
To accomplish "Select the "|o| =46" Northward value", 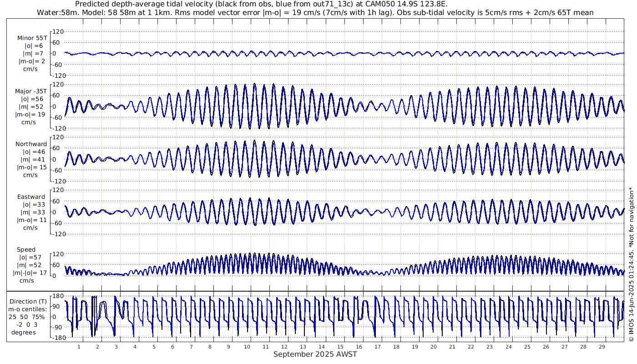I will (x=35, y=152).
